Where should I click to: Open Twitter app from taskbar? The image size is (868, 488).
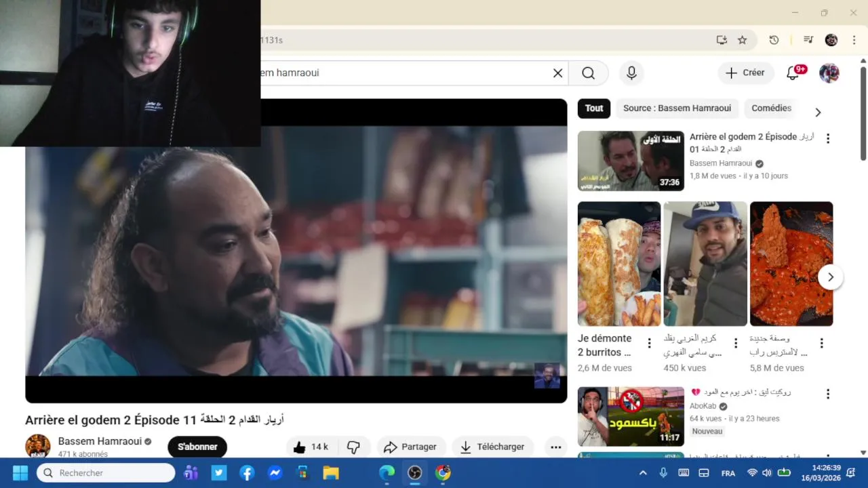tap(219, 472)
